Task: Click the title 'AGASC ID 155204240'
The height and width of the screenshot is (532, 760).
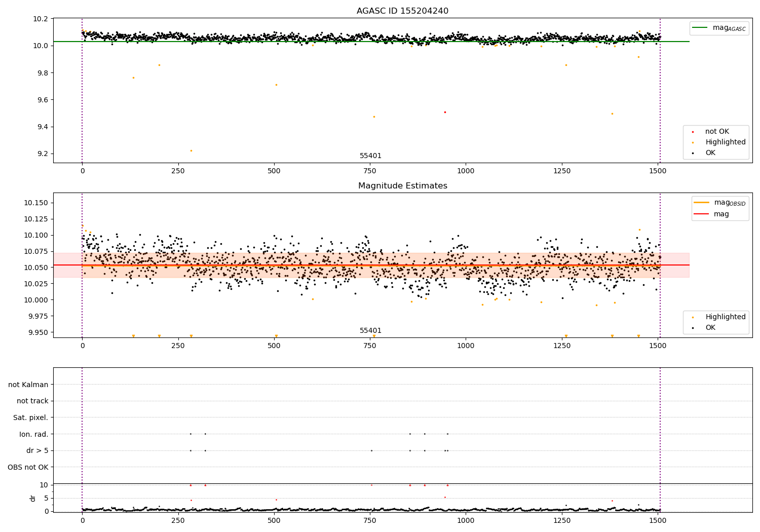Action: (x=402, y=11)
